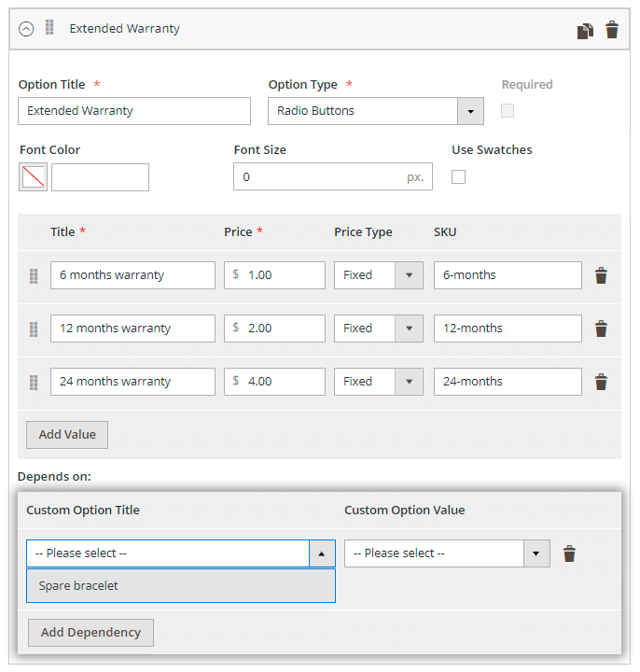Enable the Use Swatches checkbox
The width and height of the screenshot is (640, 672).
click(x=458, y=176)
